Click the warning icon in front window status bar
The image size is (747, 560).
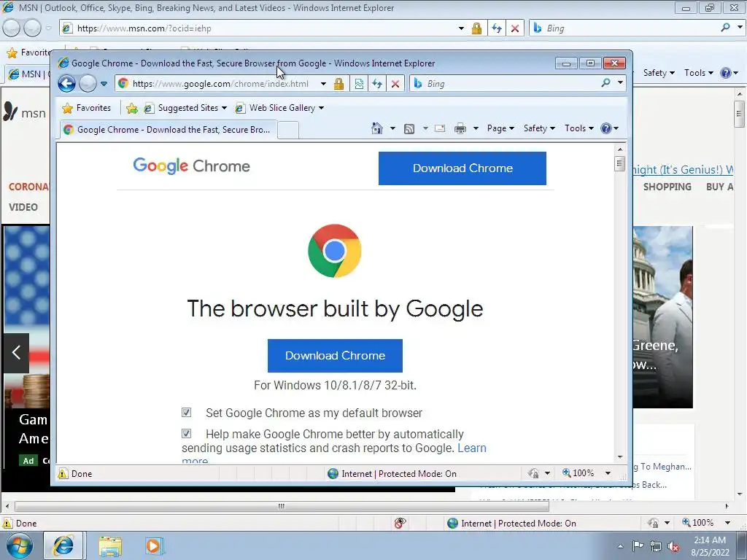[63, 474]
